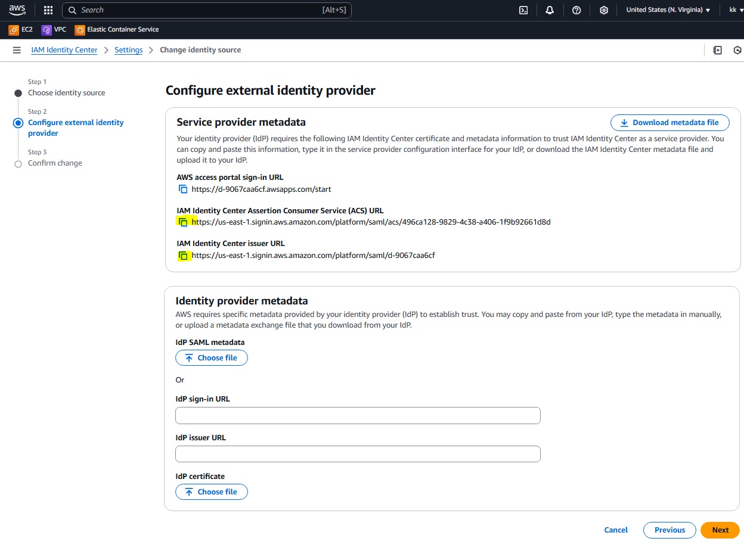Choose file for IdP SAML metadata
The width and height of the screenshot is (744, 560).
click(211, 358)
